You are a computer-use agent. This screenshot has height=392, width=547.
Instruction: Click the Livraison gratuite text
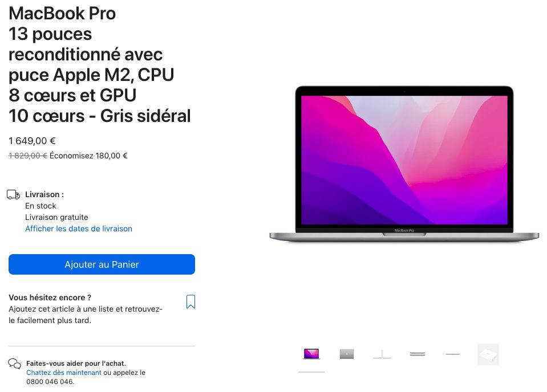56,217
